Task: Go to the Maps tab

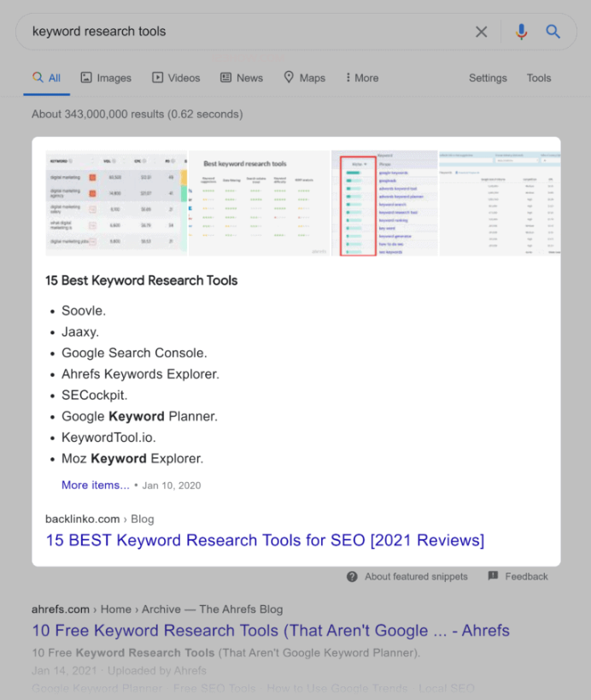Action: coord(304,78)
